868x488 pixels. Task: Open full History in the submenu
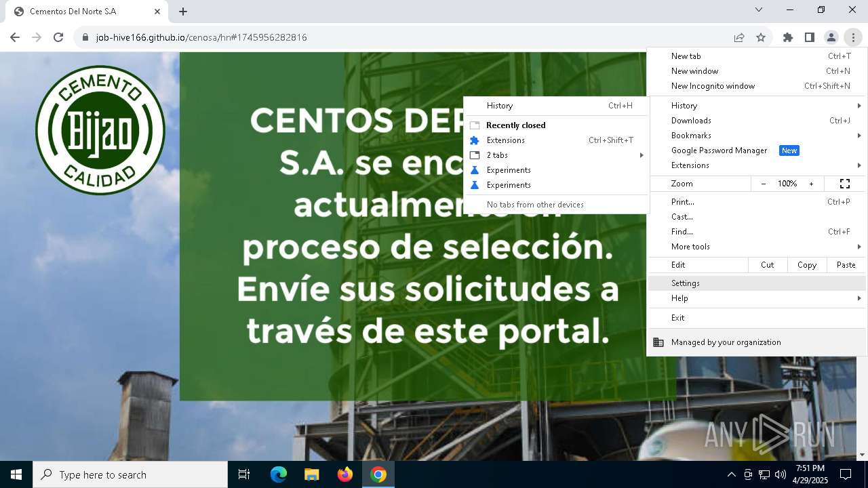556,106
